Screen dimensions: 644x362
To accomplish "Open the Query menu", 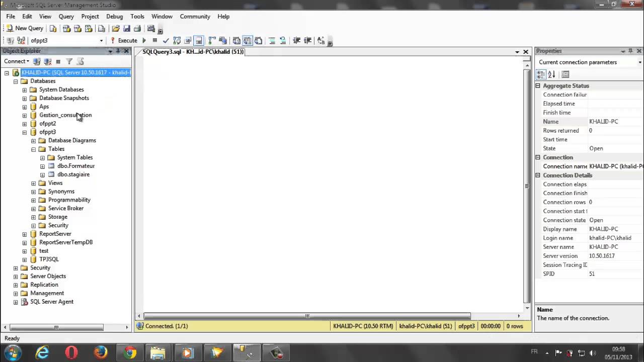I will 66,17.
